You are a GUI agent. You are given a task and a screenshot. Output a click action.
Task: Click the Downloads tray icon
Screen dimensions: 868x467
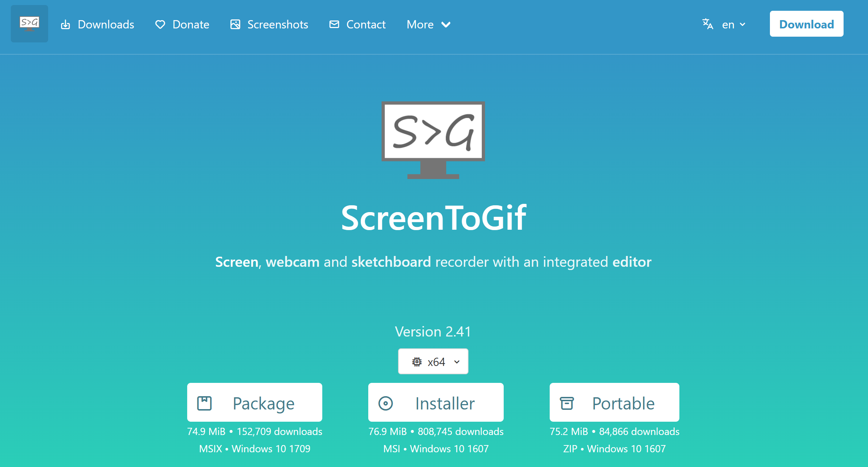(x=65, y=25)
